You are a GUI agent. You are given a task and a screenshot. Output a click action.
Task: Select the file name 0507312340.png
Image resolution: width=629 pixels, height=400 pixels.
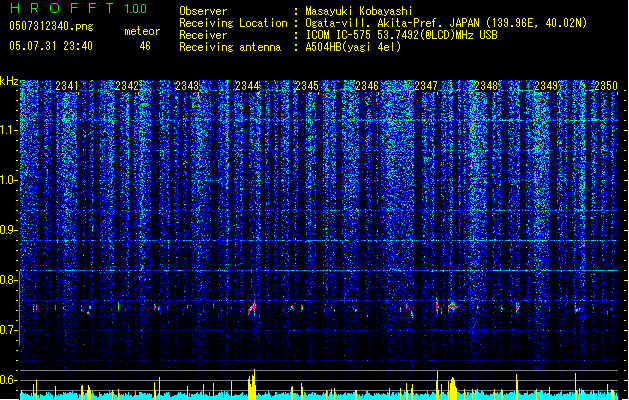tap(51, 26)
